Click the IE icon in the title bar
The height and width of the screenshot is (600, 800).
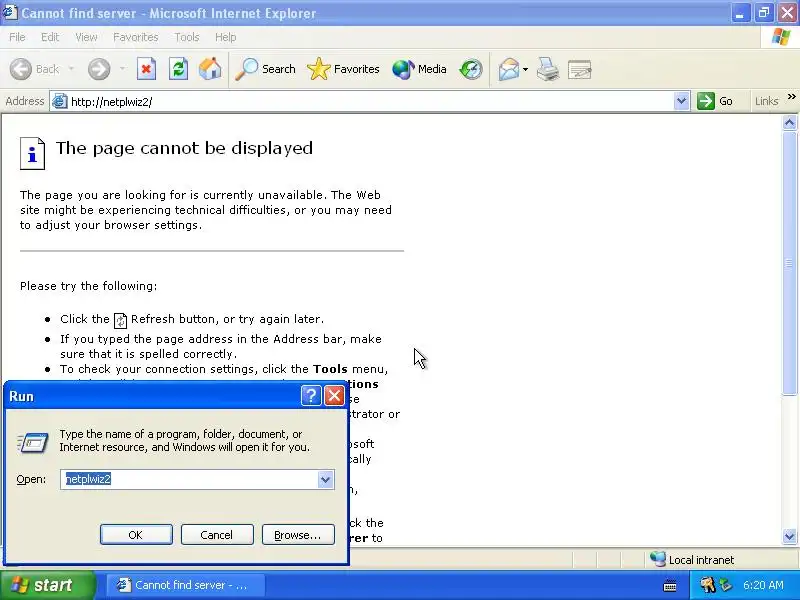point(10,12)
